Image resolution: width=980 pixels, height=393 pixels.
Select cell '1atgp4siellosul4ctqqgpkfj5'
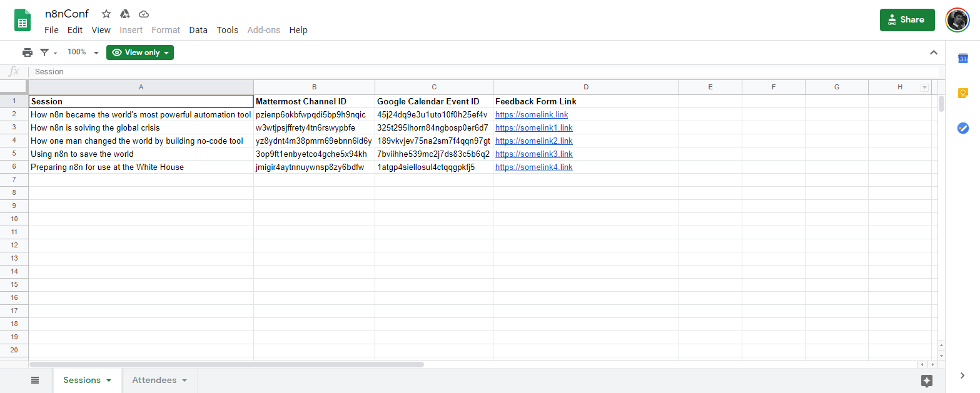coord(434,167)
